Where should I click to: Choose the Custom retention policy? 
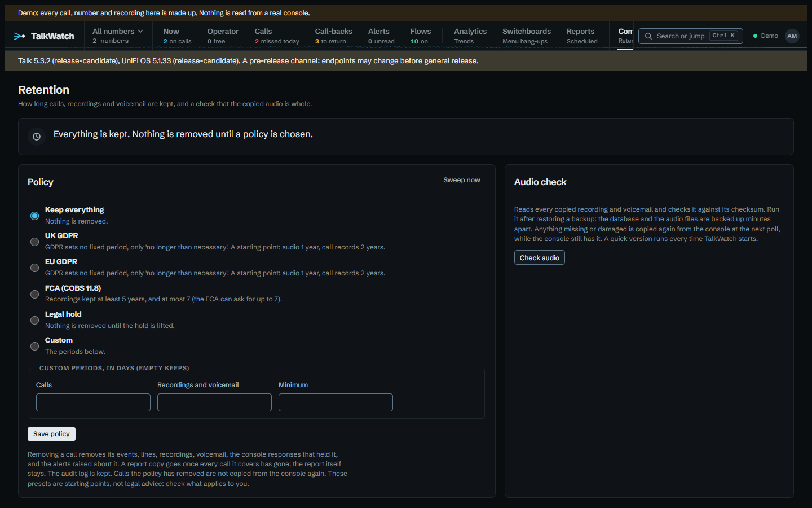click(x=34, y=346)
